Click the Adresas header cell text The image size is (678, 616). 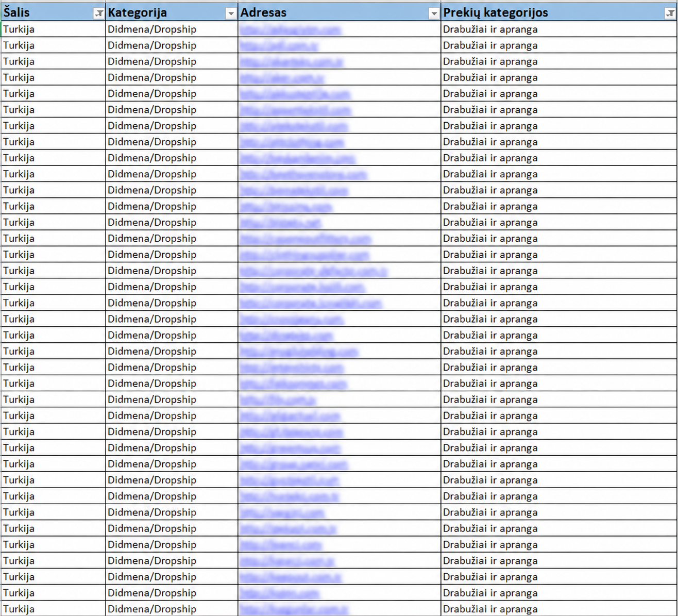pyautogui.click(x=263, y=12)
